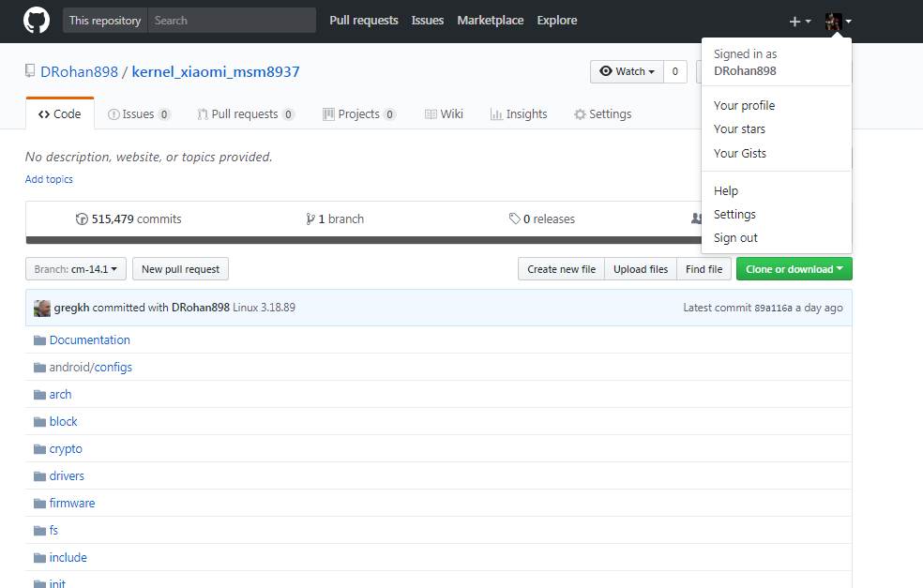923x588 pixels.
Task: Select Your Gists from user menu
Action: (x=777, y=153)
